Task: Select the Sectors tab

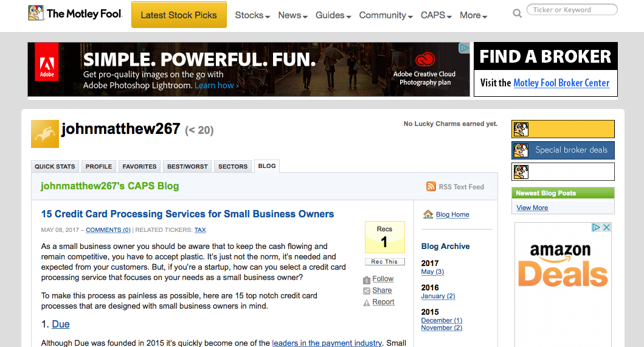Action: [232, 167]
